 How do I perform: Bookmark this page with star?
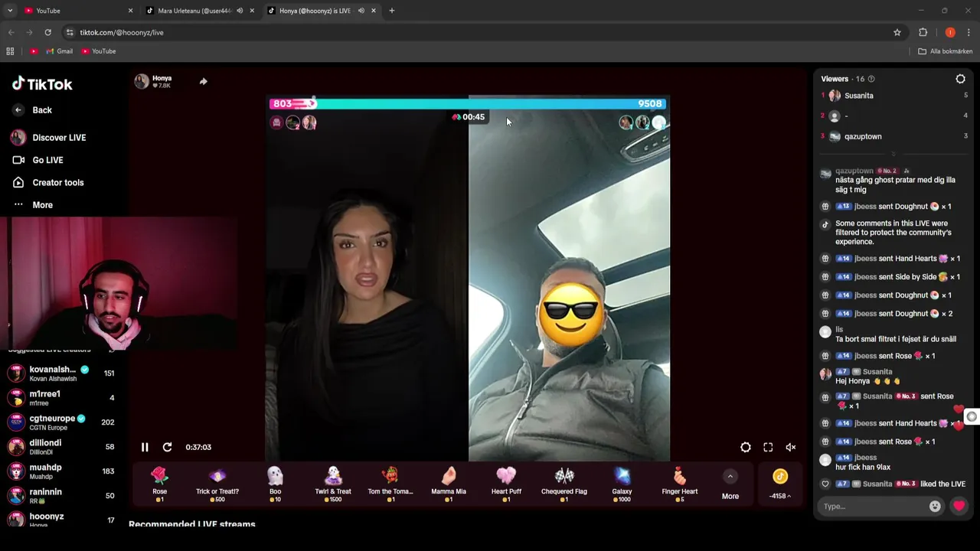[x=897, y=32]
